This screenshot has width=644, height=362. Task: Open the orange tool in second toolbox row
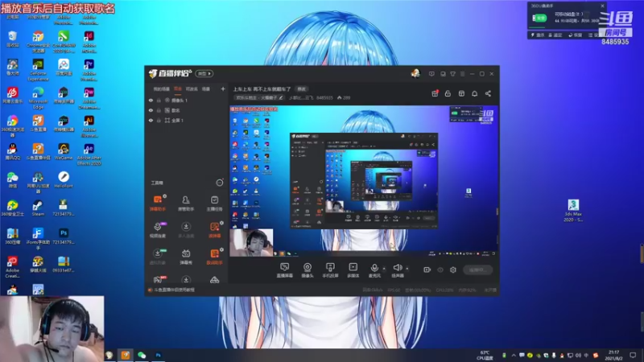(x=214, y=230)
